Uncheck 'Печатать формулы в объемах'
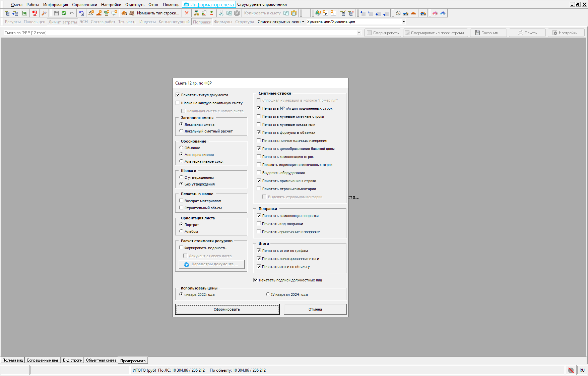Image resolution: width=588 pixels, height=376 pixels. coord(259,132)
